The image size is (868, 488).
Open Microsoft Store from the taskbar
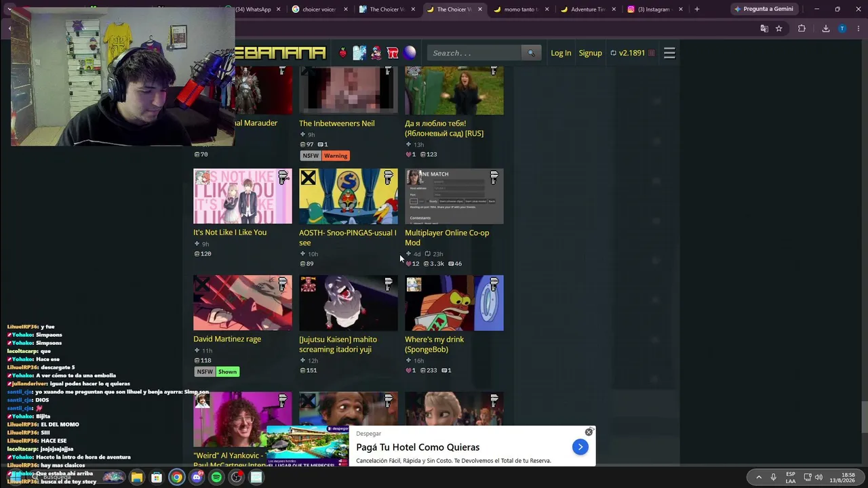[x=157, y=477]
